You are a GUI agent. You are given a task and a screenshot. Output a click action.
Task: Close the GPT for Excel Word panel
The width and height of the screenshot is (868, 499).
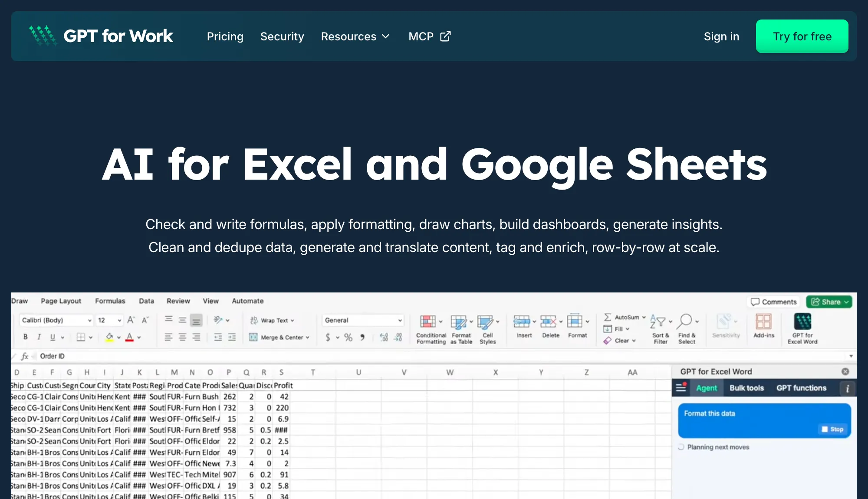click(845, 371)
